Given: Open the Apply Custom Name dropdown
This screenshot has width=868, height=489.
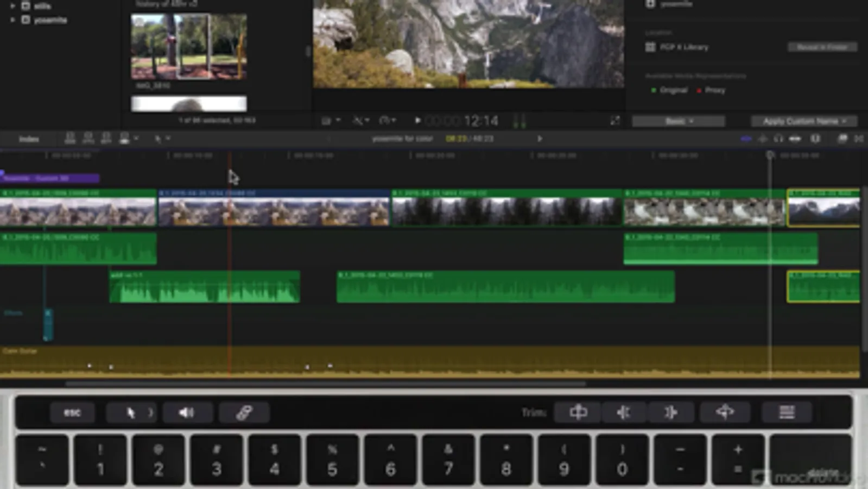Looking at the screenshot, I should [803, 121].
